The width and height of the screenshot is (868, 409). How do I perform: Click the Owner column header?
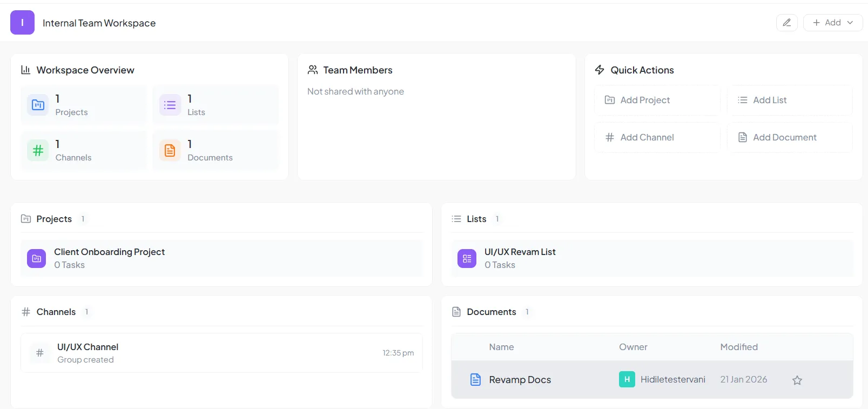tap(633, 347)
